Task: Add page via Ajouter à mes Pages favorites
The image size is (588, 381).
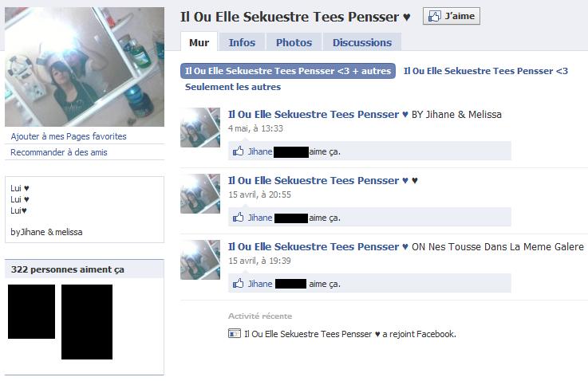Action: tap(69, 136)
